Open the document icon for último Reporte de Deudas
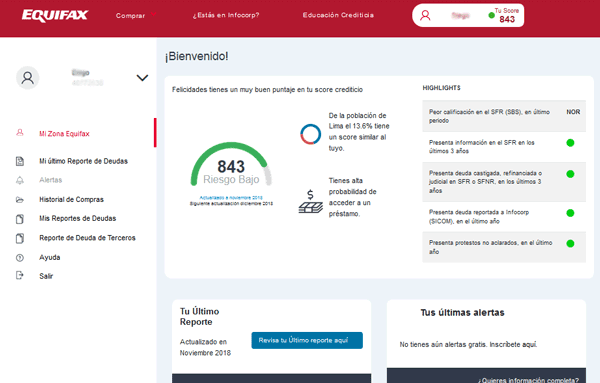The height and width of the screenshot is (383, 600). [20, 161]
